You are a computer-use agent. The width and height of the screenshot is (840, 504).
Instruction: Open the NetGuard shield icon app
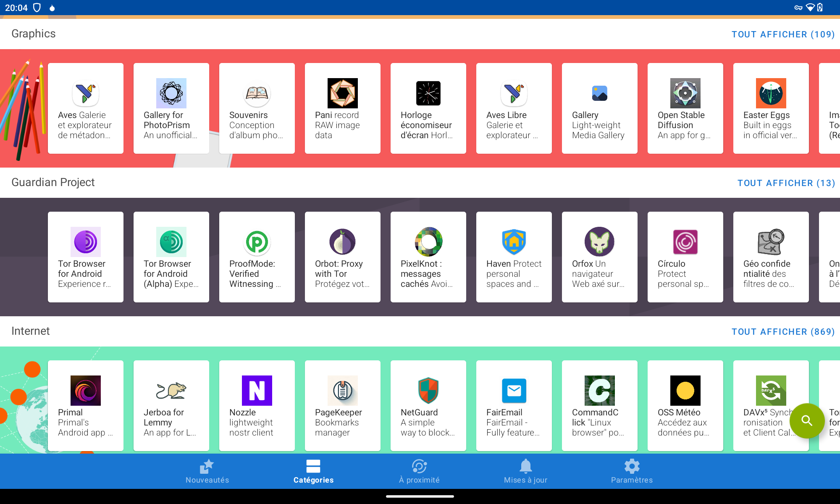point(428,405)
